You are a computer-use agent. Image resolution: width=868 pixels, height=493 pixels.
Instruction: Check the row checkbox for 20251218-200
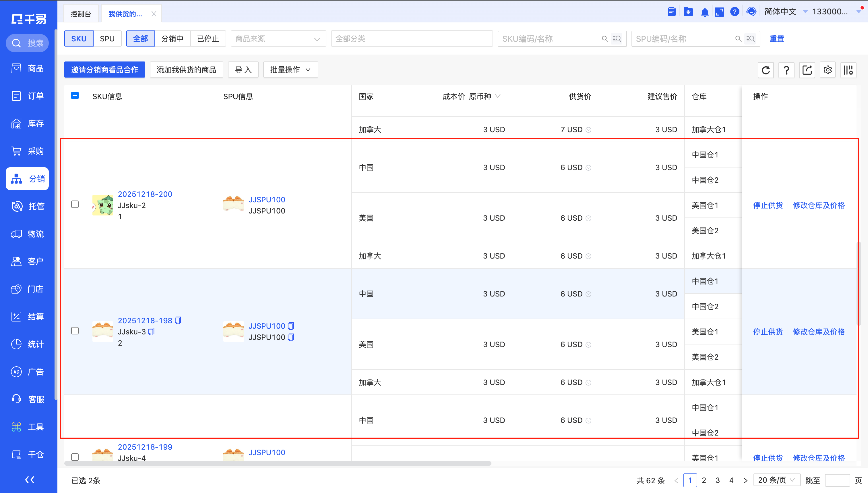tap(75, 204)
